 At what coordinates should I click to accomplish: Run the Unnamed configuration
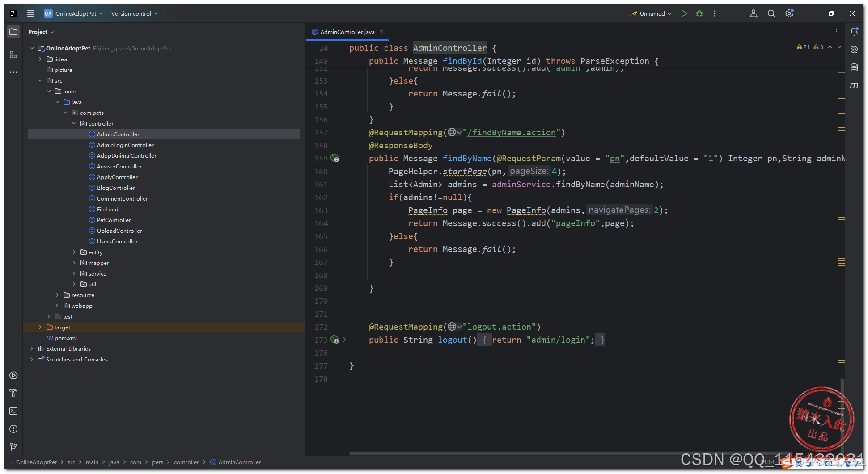pos(684,13)
